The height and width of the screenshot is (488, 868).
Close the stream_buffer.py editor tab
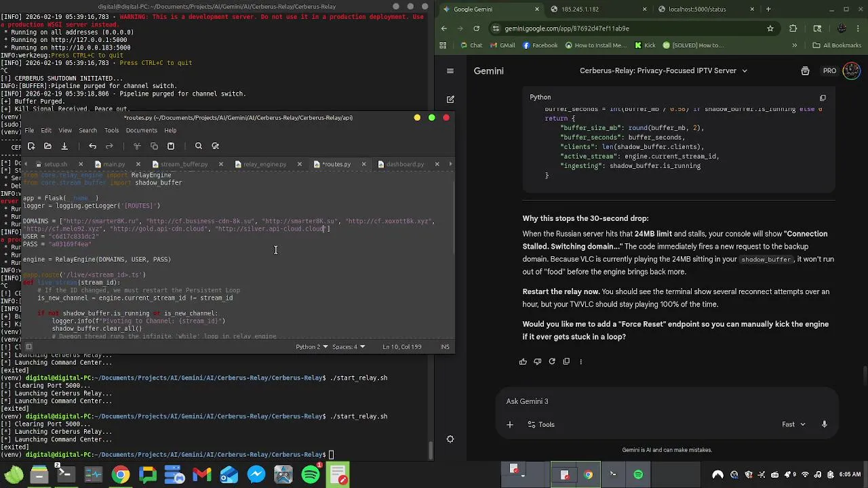click(221, 164)
